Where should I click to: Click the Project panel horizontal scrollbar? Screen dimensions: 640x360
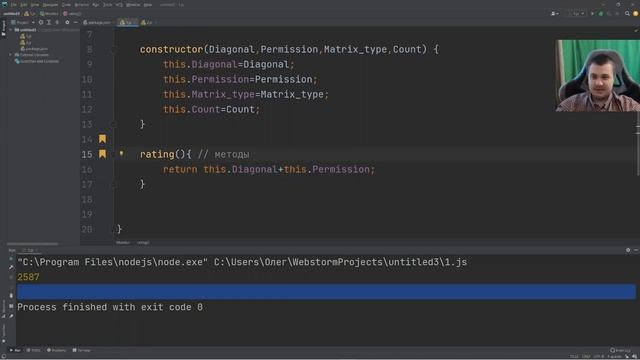click(x=33, y=244)
